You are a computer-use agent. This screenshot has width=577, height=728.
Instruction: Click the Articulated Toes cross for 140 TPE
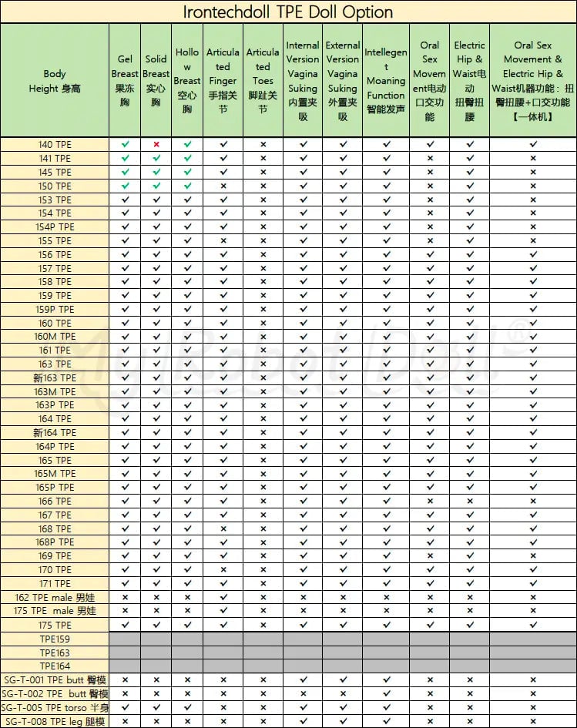[x=263, y=144]
